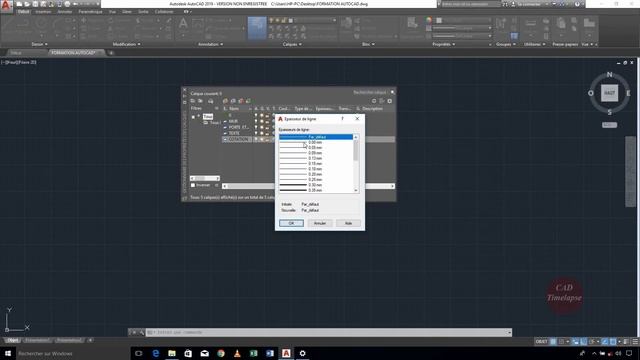Toggle the grid display in status bar
Screen dimensions: 640x360
tap(553, 342)
